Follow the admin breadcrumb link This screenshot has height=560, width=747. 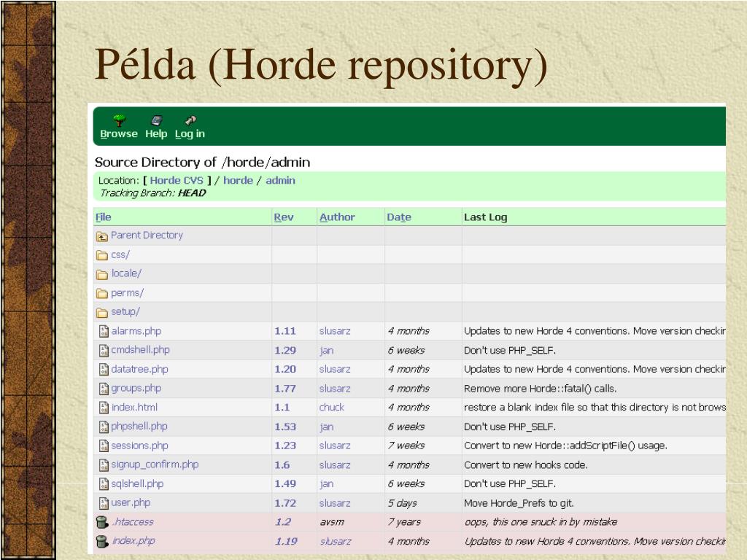[x=281, y=181]
